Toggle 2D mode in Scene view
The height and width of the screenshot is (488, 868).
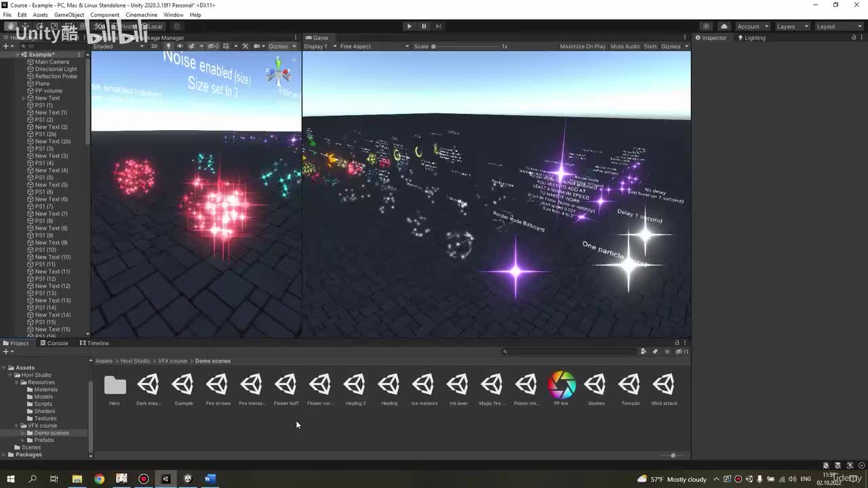(154, 46)
